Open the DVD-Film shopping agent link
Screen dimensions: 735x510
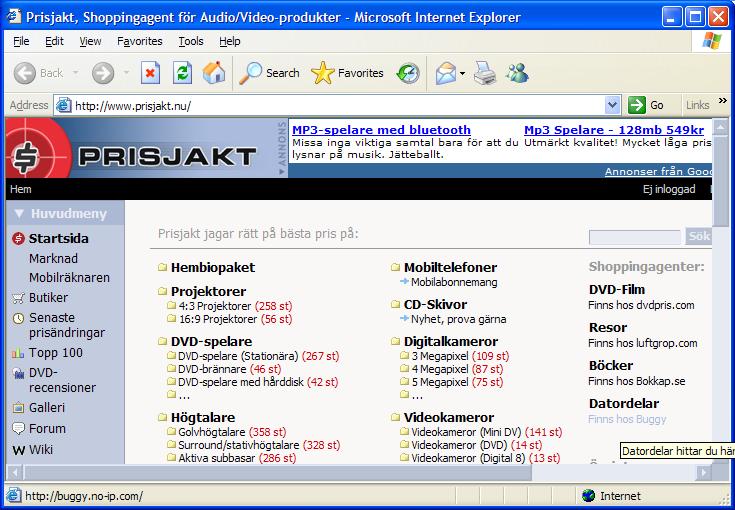[617, 290]
